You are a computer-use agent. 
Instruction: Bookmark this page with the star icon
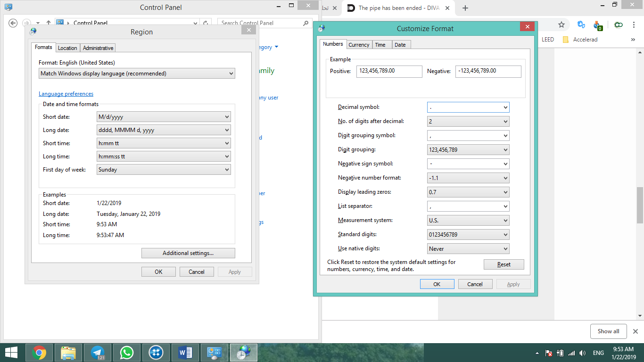[x=561, y=25]
